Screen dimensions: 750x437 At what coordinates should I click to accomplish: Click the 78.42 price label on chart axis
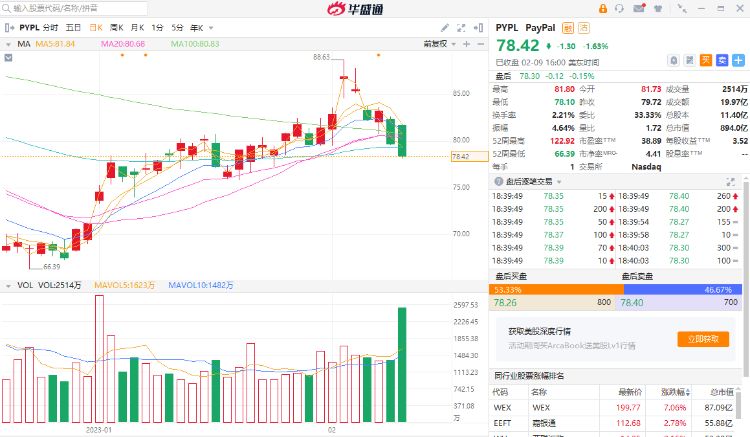(469, 156)
